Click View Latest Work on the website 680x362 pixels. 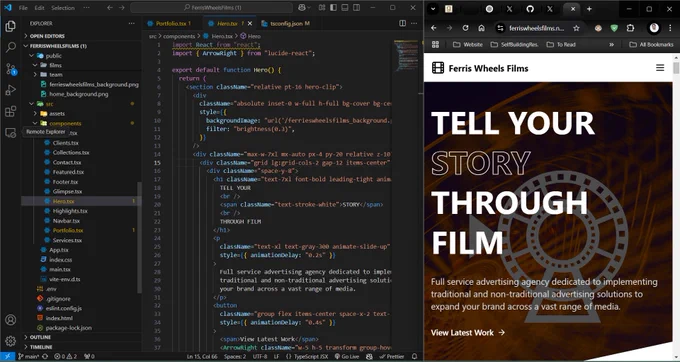click(x=468, y=333)
